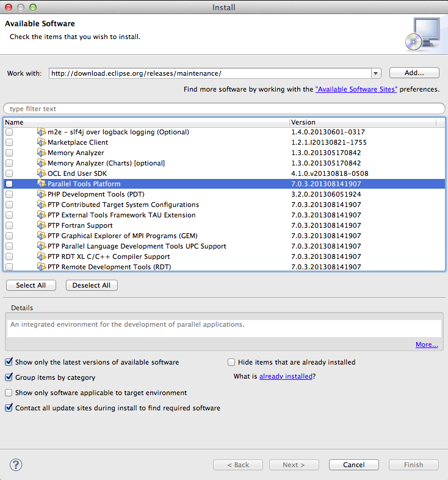
Task: Click the icon beside PTP Graphical Explorer of MPI Programs
Action: click(x=42, y=236)
